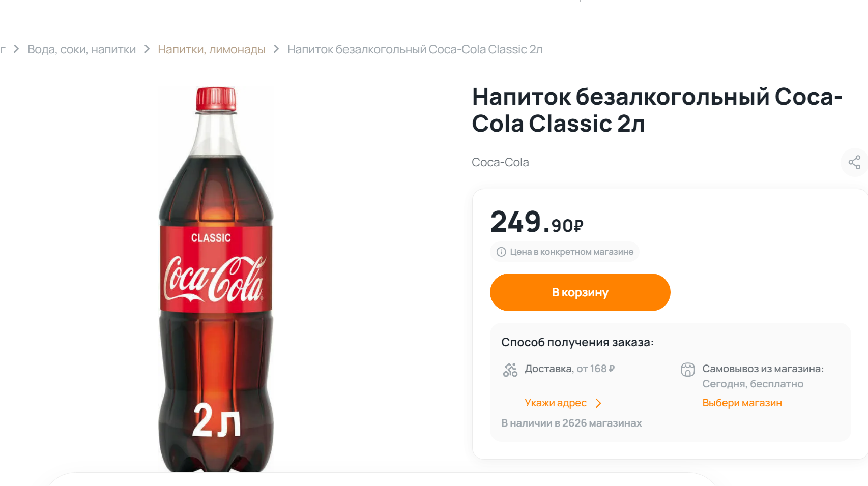The width and height of the screenshot is (868, 486).
Task: Enlarge the Coca-Cola bottle product image
Action: pyautogui.click(x=216, y=279)
